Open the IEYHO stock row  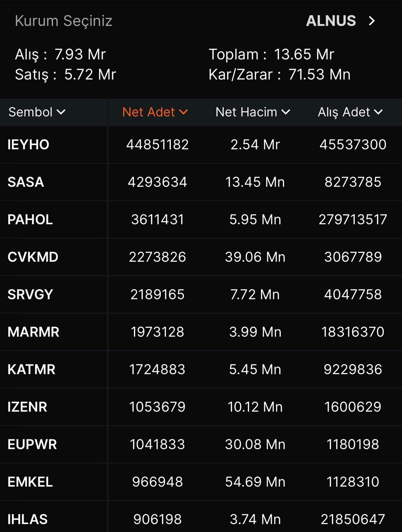coord(28,144)
